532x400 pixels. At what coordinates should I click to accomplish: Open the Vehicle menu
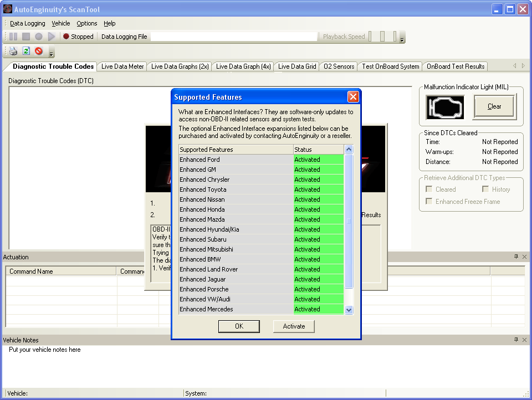(x=61, y=23)
